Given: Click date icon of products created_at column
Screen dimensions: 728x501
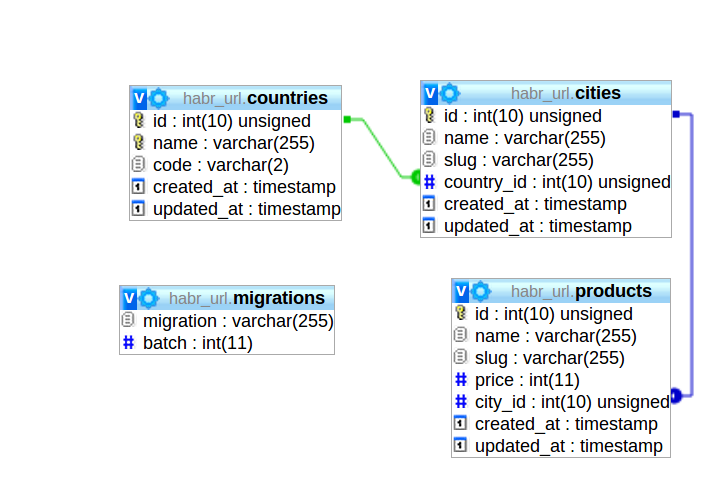Looking at the screenshot, I should [x=460, y=423].
